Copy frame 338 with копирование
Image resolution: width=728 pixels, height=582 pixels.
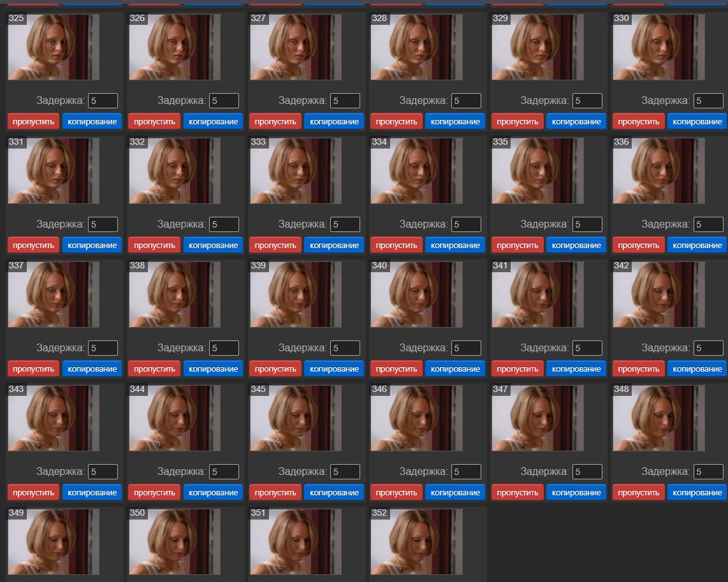213,369
